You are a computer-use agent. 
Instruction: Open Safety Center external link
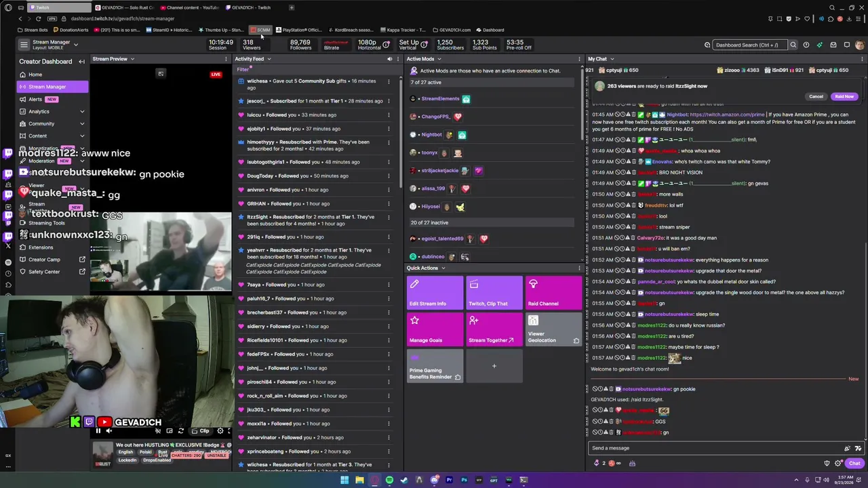[52, 272]
